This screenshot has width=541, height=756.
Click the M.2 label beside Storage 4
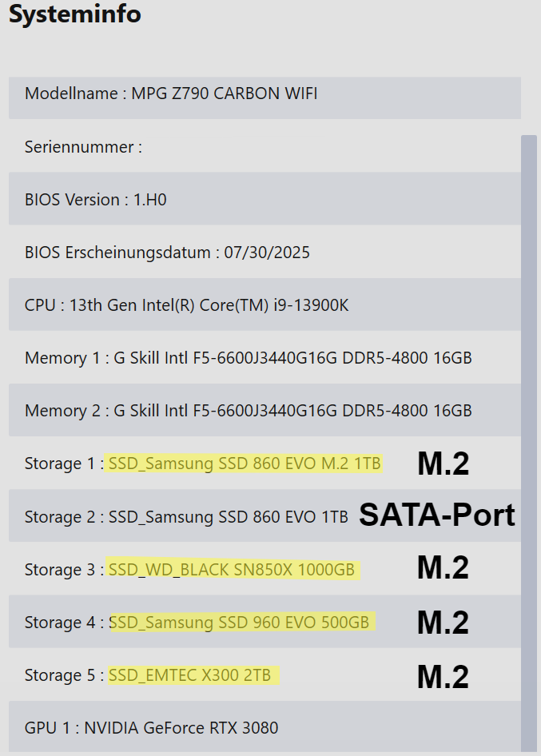coord(443,623)
